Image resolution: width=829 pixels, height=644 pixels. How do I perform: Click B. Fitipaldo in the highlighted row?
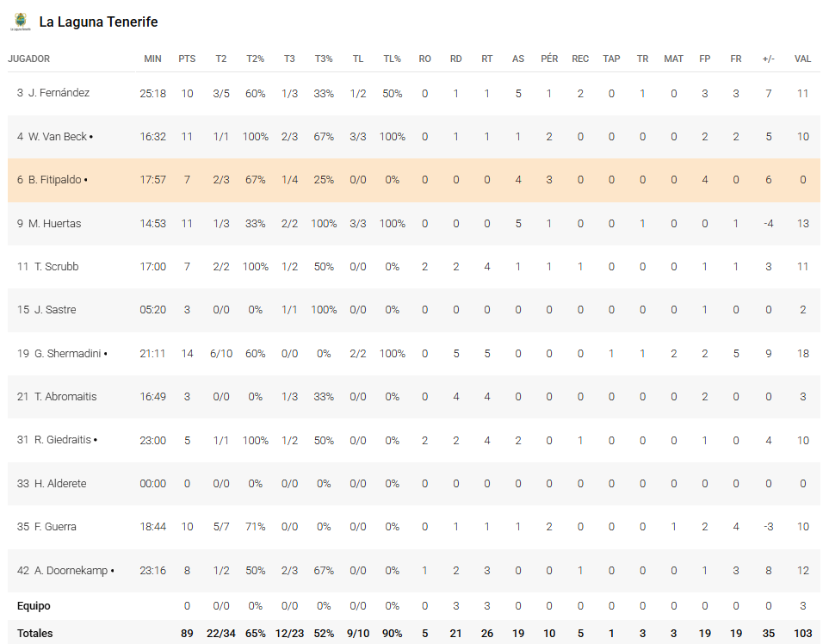point(55,180)
